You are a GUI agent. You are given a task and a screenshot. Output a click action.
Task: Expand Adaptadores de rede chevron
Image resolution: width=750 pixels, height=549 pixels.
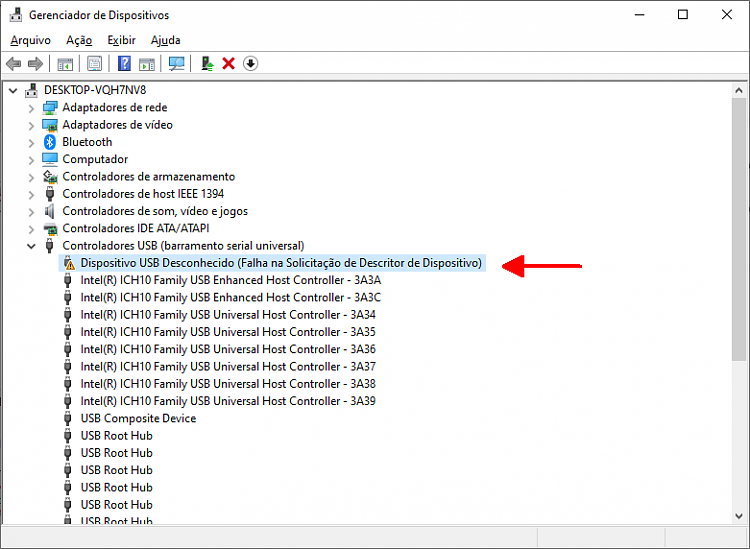tap(31, 108)
